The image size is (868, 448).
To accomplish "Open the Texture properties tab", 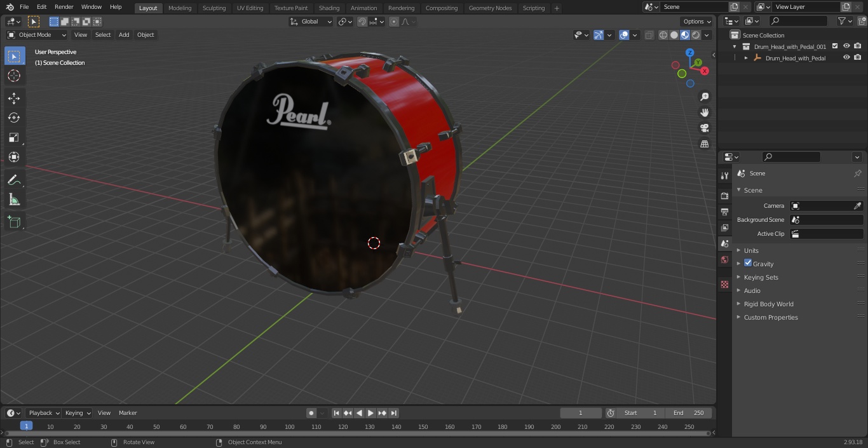I will click(x=724, y=285).
